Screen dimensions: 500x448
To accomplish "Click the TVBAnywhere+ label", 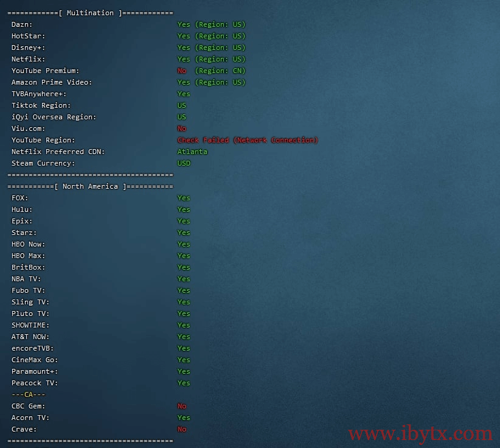I will [39, 94].
